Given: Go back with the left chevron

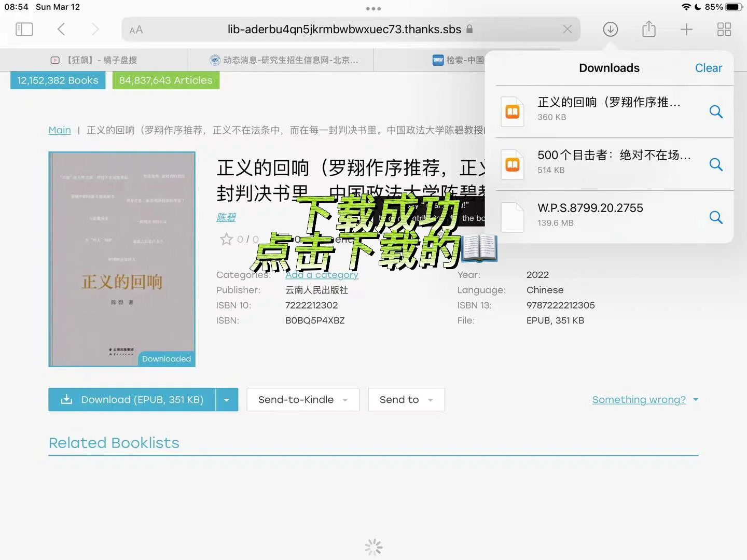Looking at the screenshot, I should pos(61,29).
